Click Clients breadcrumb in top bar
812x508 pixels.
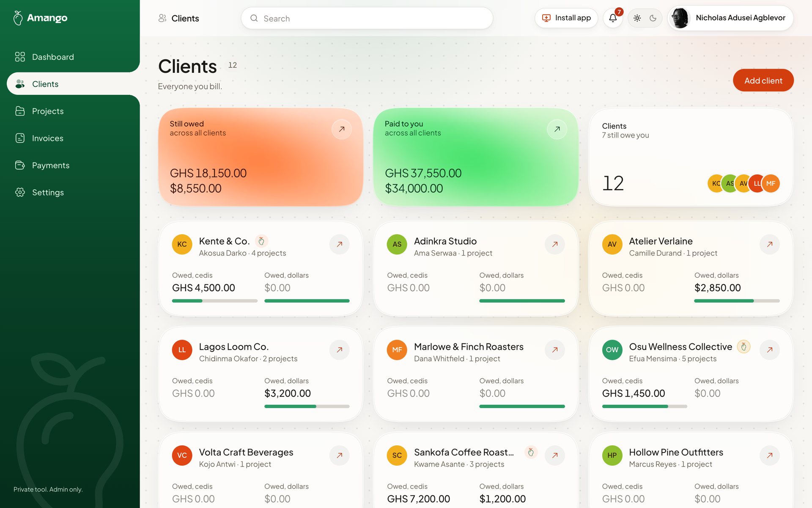click(178, 18)
